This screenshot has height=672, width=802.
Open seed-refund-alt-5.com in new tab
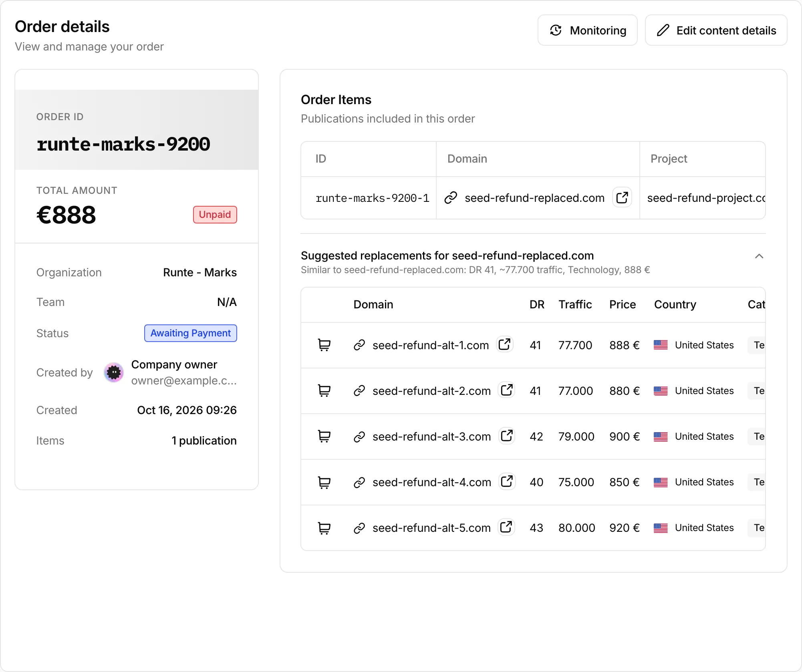click(x=506, y=527)
